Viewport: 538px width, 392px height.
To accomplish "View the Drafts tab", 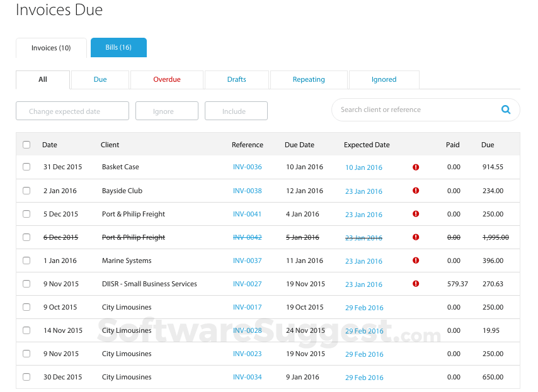I will (x=236, y=79).
